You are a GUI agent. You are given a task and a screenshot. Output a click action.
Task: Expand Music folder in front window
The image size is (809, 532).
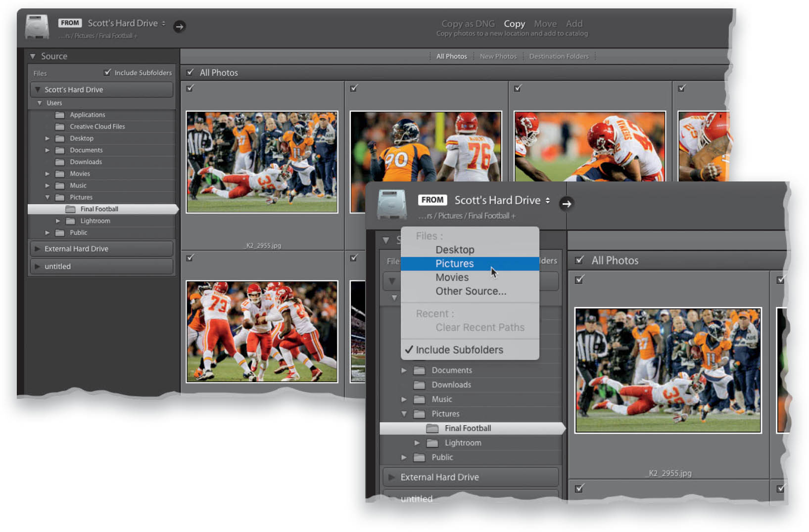(404, 399)
